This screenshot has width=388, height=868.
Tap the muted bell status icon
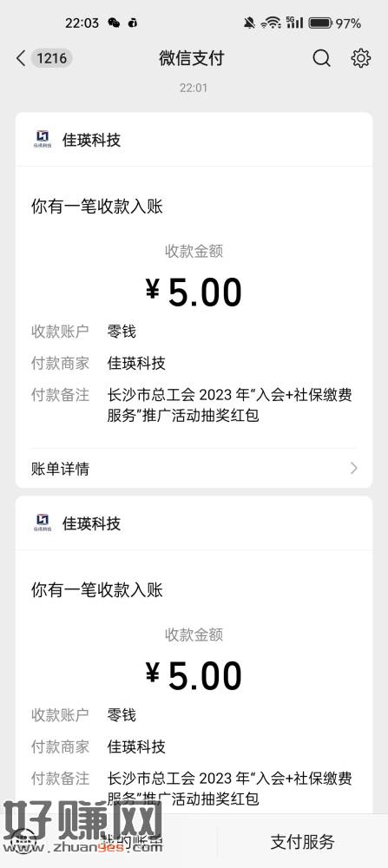pos(250,23)
